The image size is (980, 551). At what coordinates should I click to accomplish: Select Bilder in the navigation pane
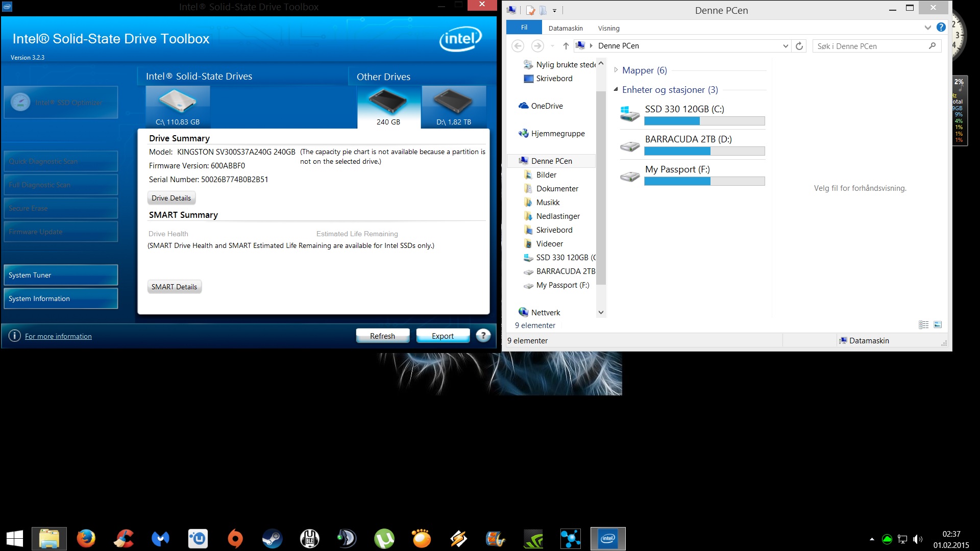click(x=540, y=174)
